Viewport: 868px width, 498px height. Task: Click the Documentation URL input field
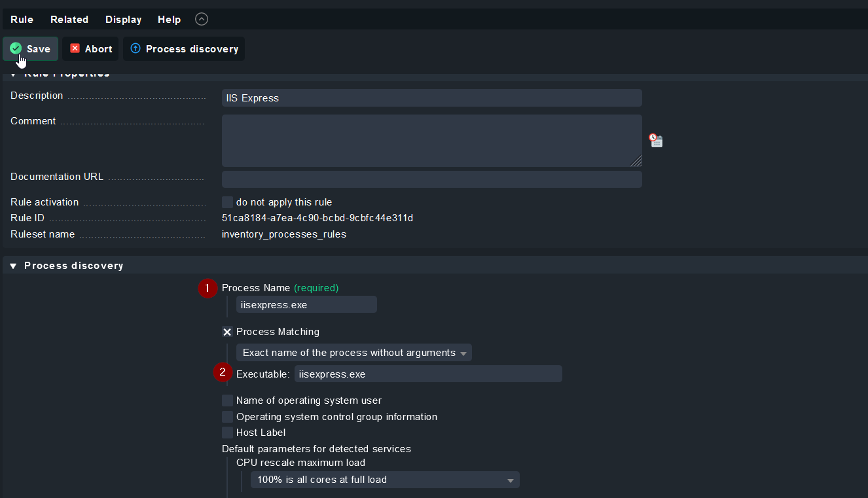point(431,179)
